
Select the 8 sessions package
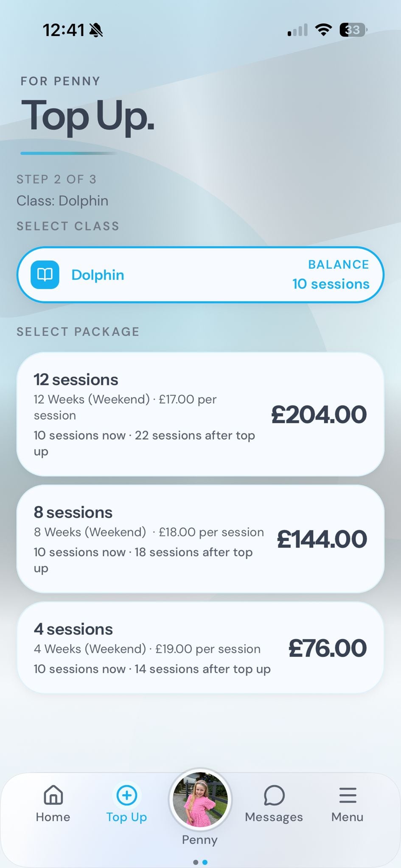click(x=200, y=539)
